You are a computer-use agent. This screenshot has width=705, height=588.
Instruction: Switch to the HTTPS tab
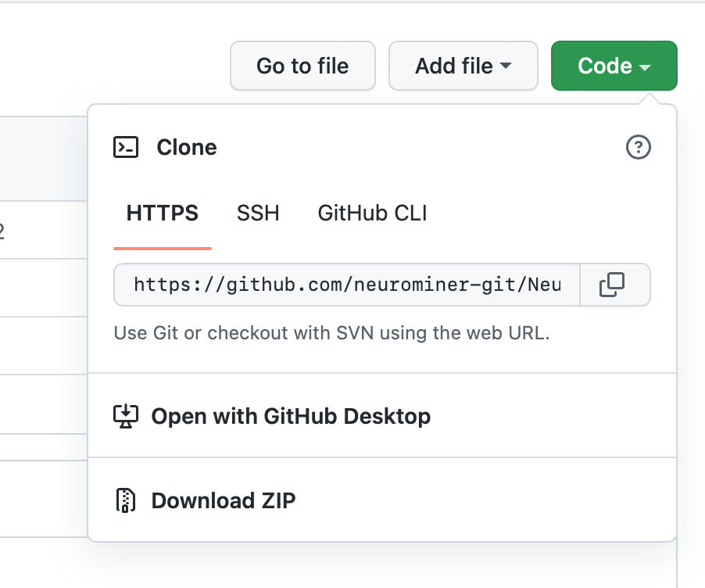tap(162, 213)
